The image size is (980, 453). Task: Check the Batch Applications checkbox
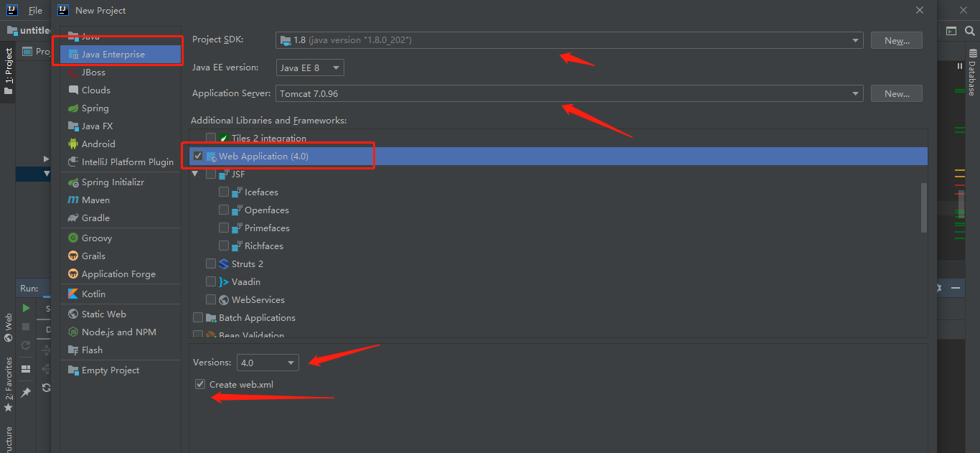pyautogui.click(x=198, y=317)
